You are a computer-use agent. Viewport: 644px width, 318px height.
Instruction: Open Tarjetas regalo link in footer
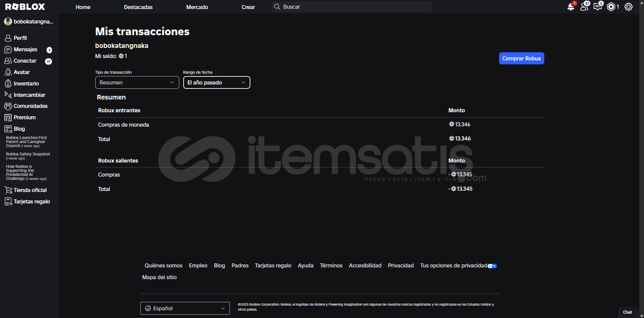coord(273,265)
